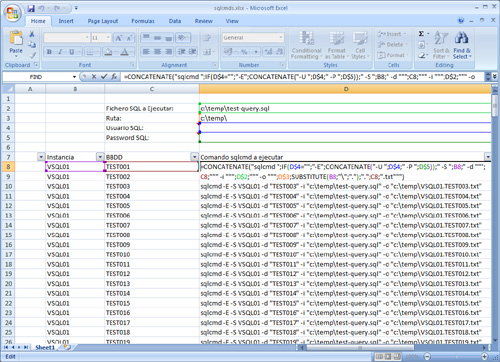This screenshot has width=500, height=362.
Task: Open Sort & Filter menu
Action: pyautogui.click(x=441, y=45)
